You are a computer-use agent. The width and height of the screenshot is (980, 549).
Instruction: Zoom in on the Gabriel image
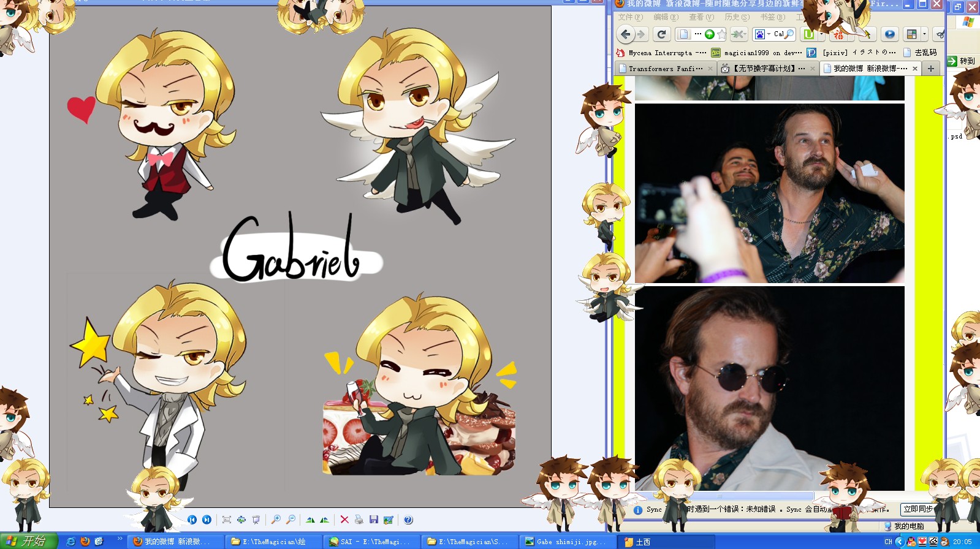276,520
